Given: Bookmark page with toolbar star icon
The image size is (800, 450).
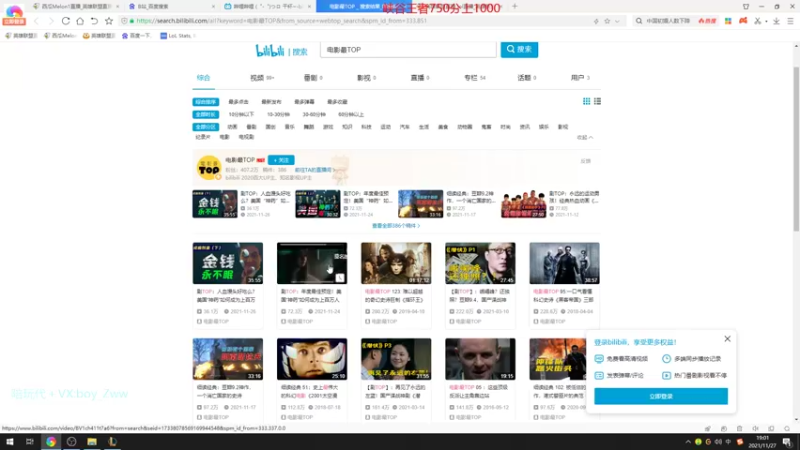Looking at the screenshot, I should pos(109,21).
